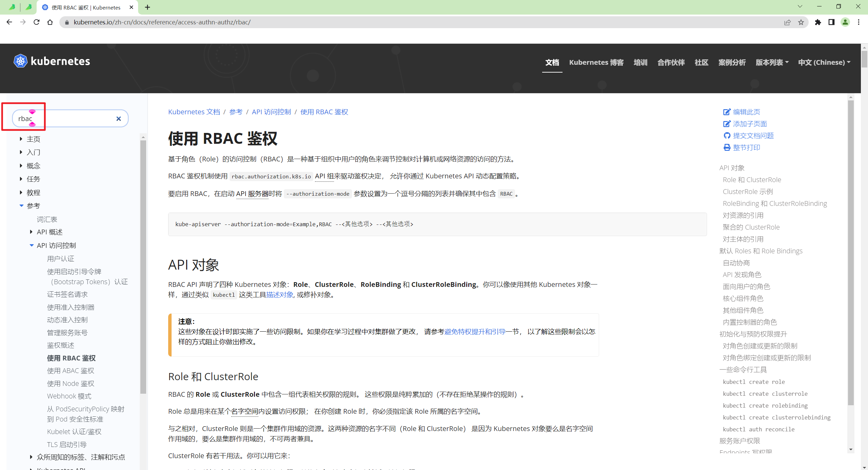868x470 pixels.
Task: Open a new browser tab
Action: pos(147,7)
